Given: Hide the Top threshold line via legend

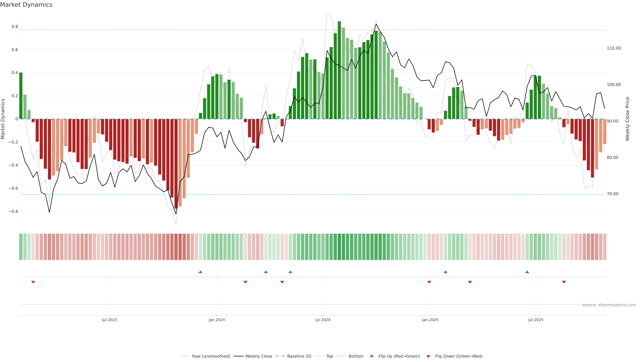Looking at the screenshot, I should tap(330, 356).
